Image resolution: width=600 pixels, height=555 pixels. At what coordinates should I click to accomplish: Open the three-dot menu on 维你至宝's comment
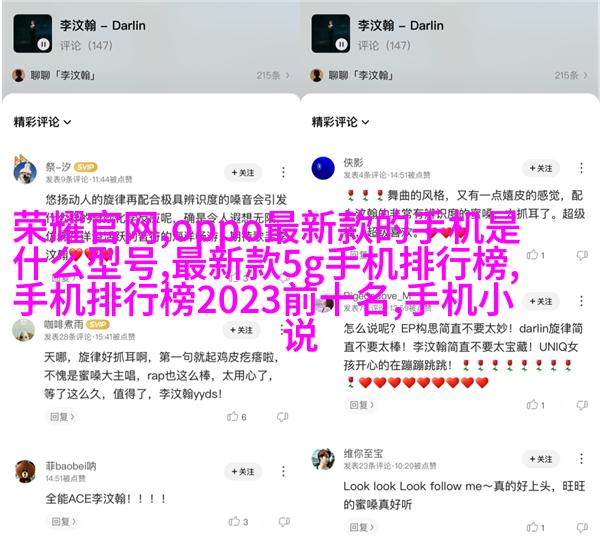(581, 459)
